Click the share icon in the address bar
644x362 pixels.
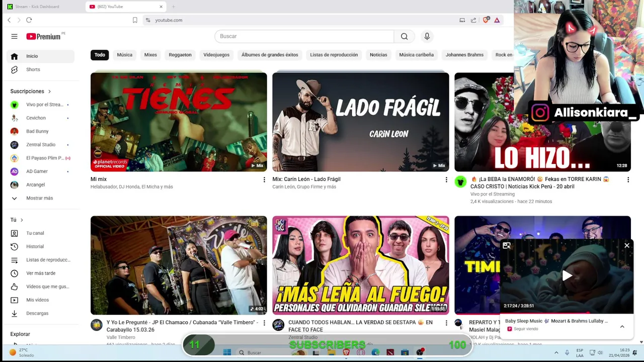[473, 20]
